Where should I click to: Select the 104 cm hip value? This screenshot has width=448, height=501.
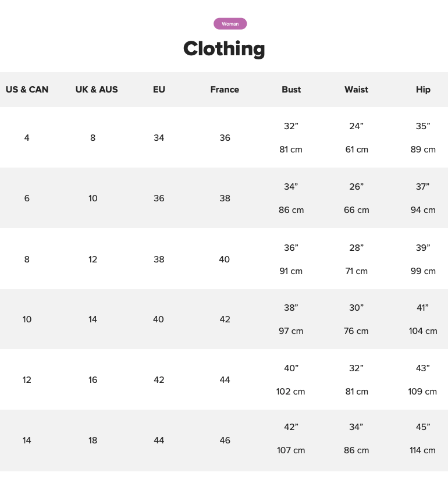pos(423,331)
